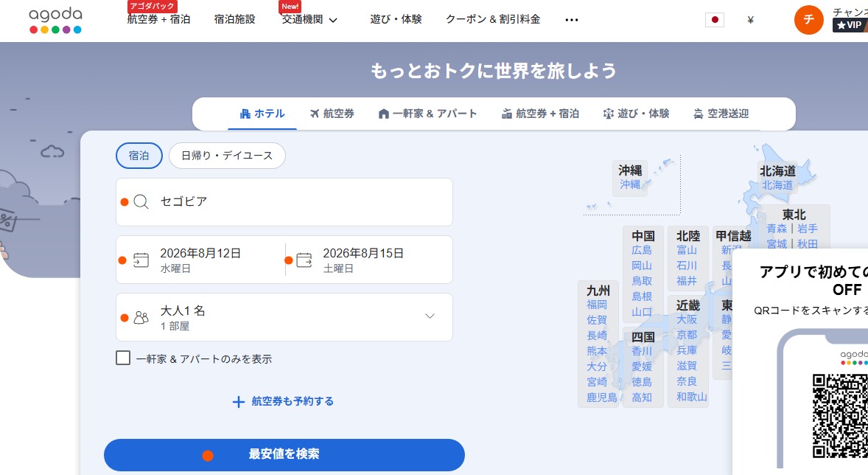Select 大分 prefecture link

point(598,367)
